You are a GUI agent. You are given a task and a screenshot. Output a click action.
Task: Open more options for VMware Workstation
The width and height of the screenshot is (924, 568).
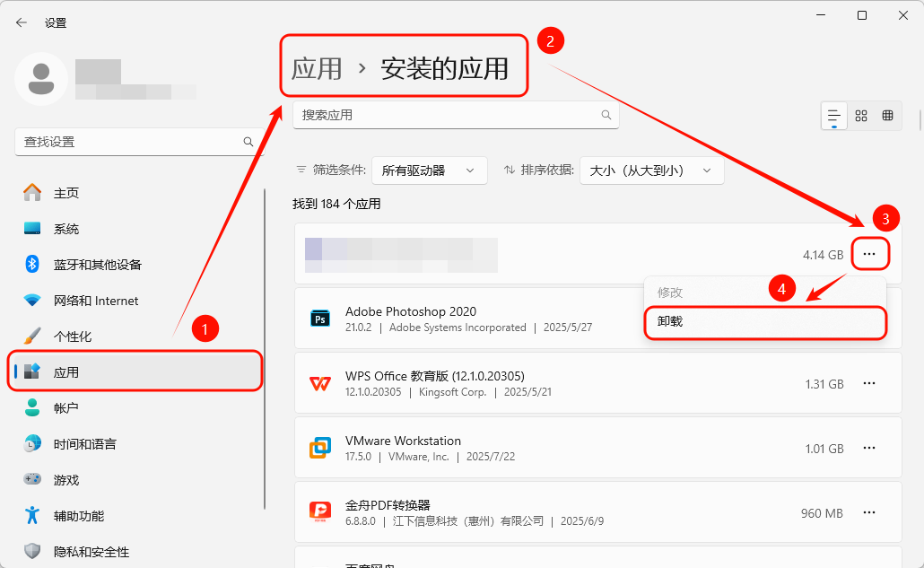click(x=869, y=448)
